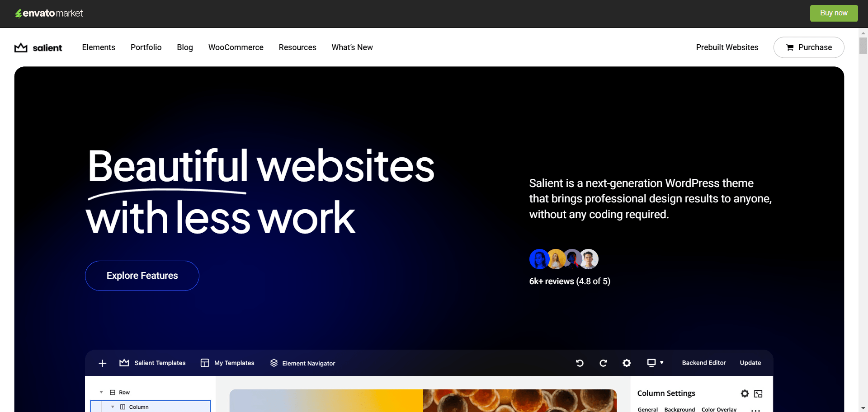Viewport: 868px width, 412px height.
Task: Click the page scrollbar thumb
Action: pyautogui.click(x=863, y=46)
